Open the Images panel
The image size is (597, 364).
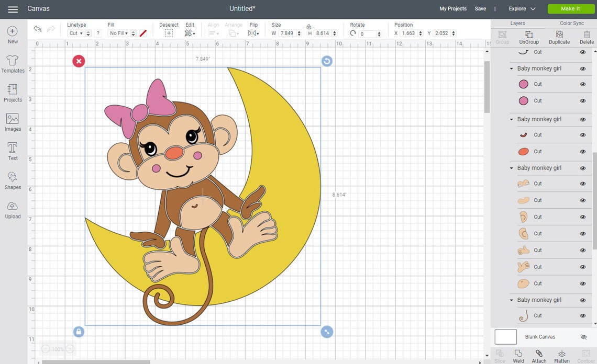click(12, 121)
